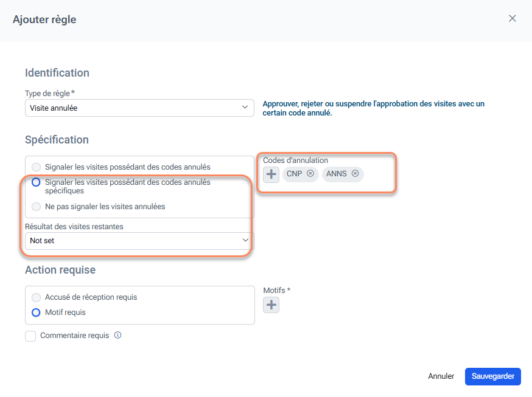Select the CNP code chip
532x397 pixels.
click(294, 174)
